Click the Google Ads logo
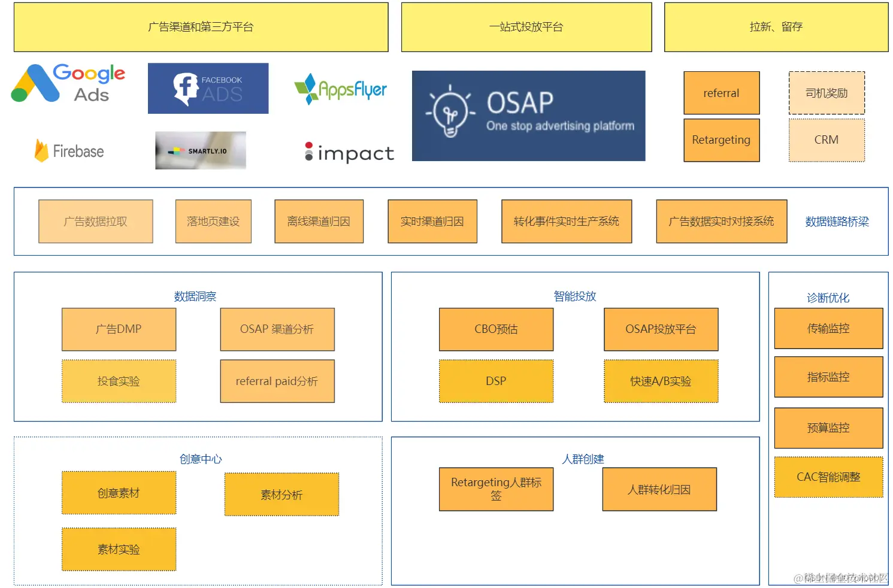This screenshot has height=588, width=893. 68,83
